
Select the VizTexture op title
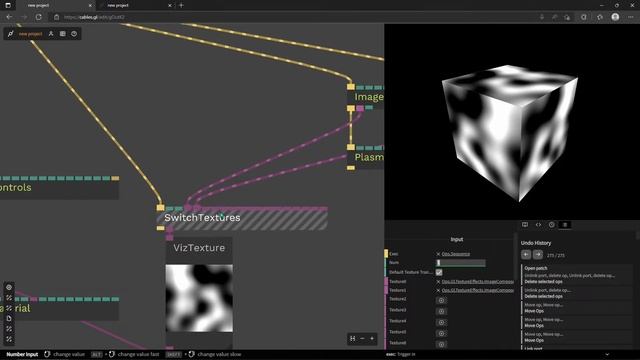[199, 248]
